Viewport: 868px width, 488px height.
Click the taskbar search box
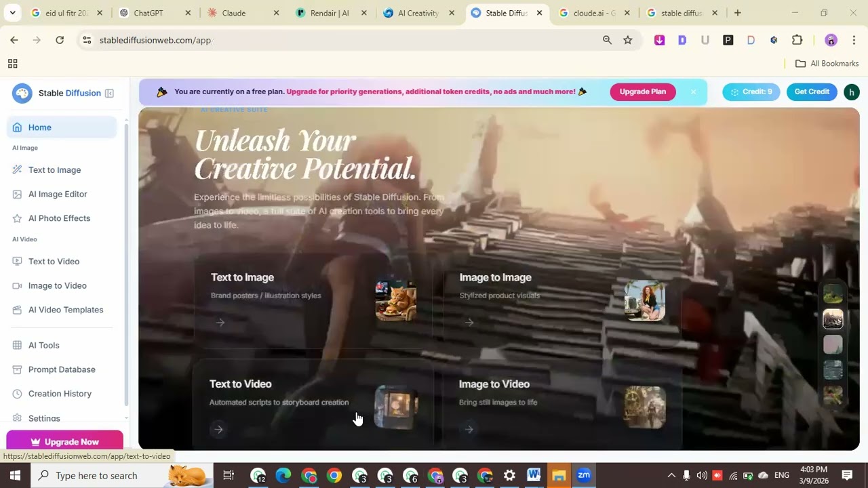[122, 475]
